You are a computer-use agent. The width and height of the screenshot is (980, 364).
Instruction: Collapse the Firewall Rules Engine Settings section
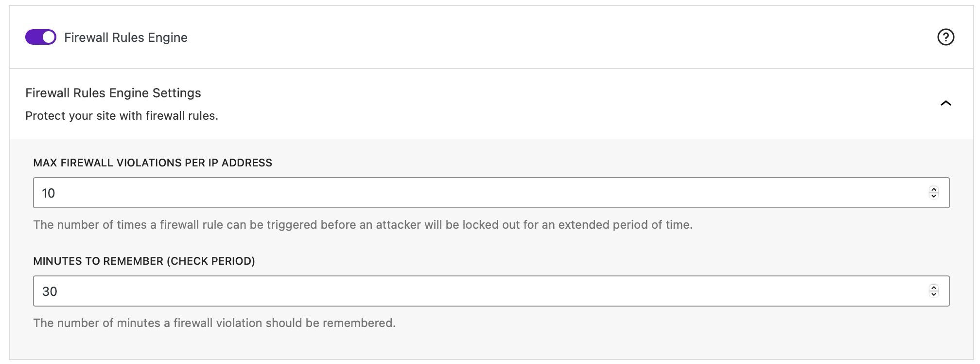945,103
